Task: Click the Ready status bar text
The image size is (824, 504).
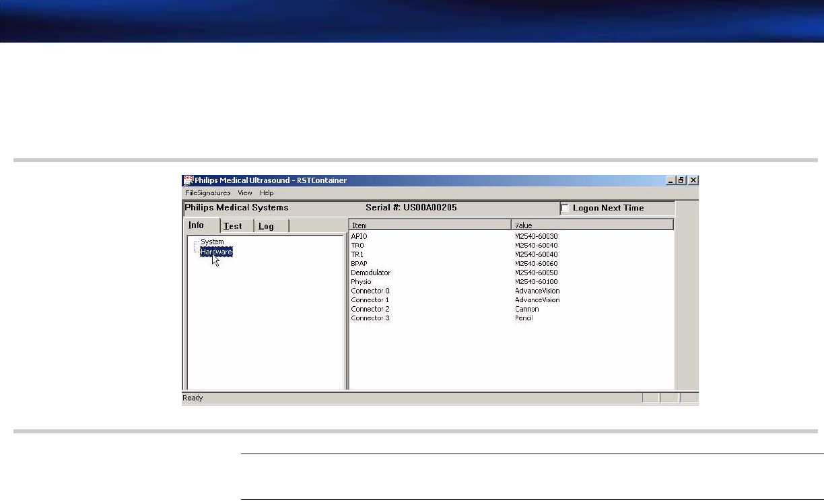Action: [193, 398]
